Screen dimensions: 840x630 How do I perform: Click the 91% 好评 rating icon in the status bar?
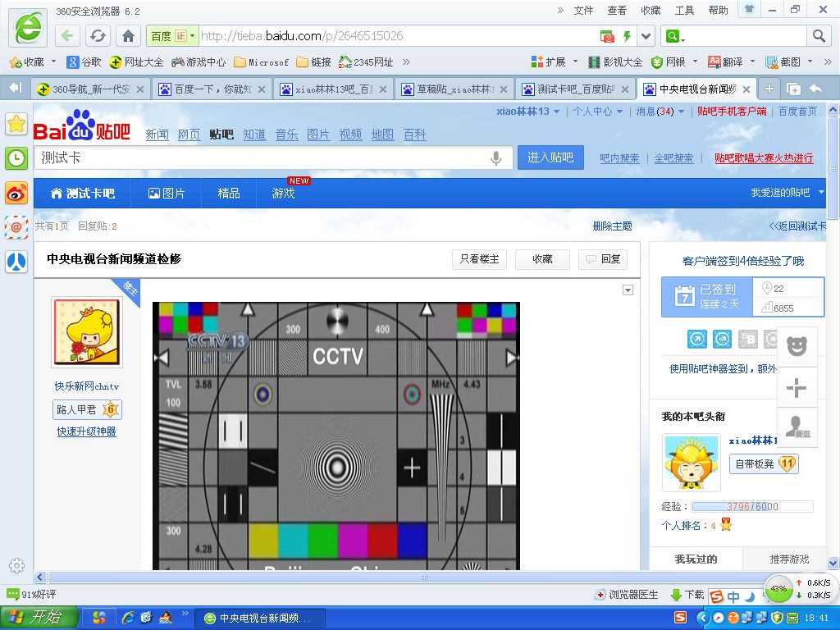[12, 594]
